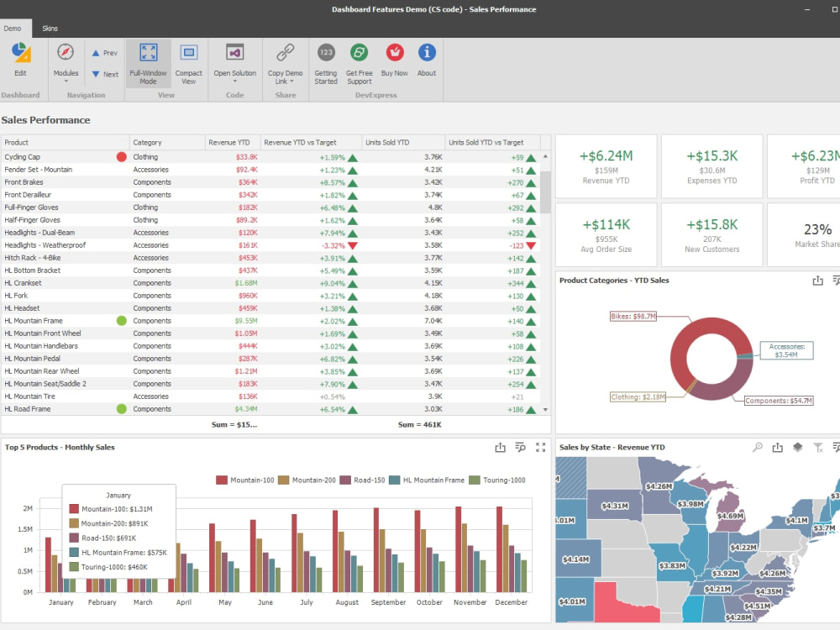Click the Edit dashboard icon
The height and width of the screenshot is (630, 840).
[20, 53]
